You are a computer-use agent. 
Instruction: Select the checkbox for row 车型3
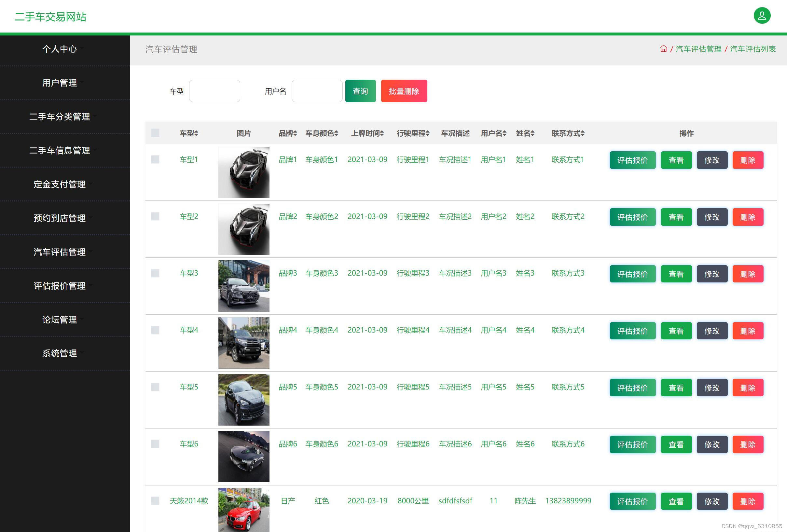[x=155, y=273]
